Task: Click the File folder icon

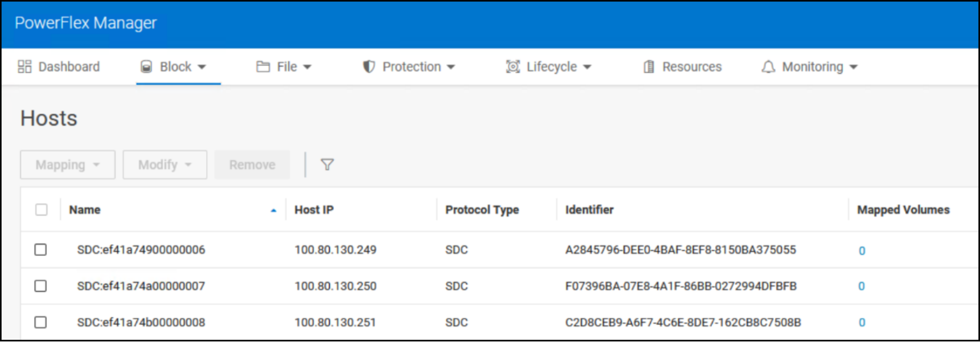Action: pyautogui.click(x=263, y=67)
